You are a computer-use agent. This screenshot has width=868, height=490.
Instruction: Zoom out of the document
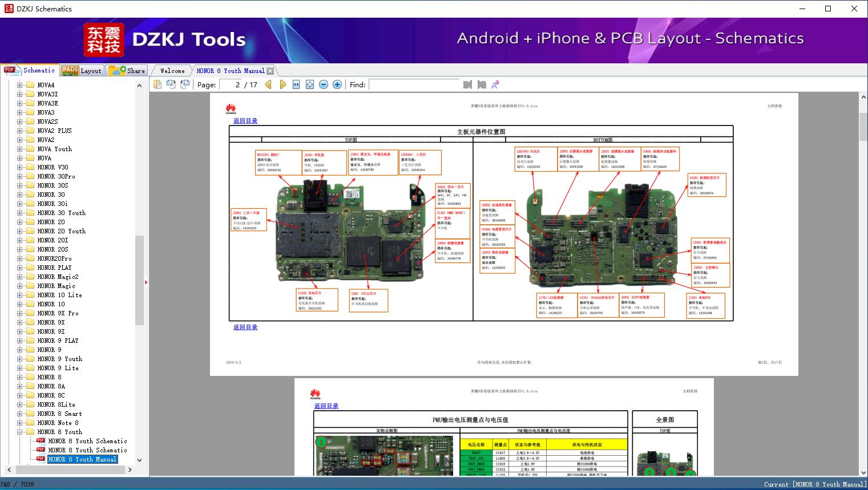coord(324,84)
